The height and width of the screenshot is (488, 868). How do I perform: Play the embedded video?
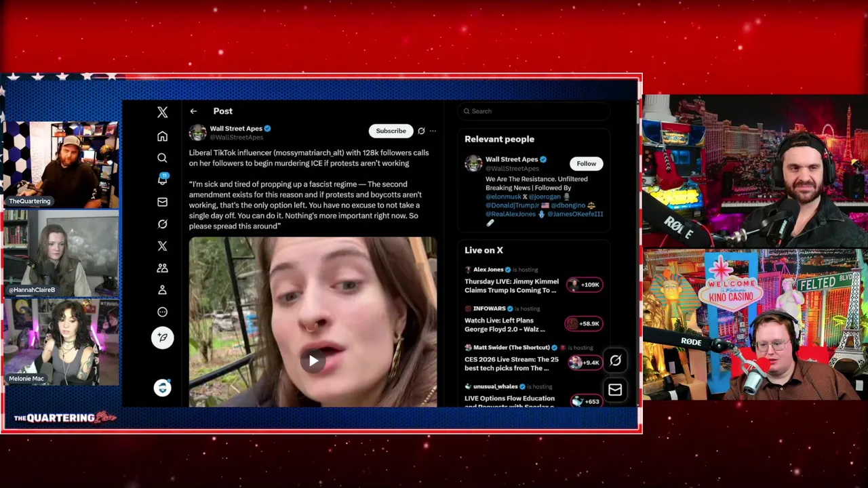(x=313, y=361)
